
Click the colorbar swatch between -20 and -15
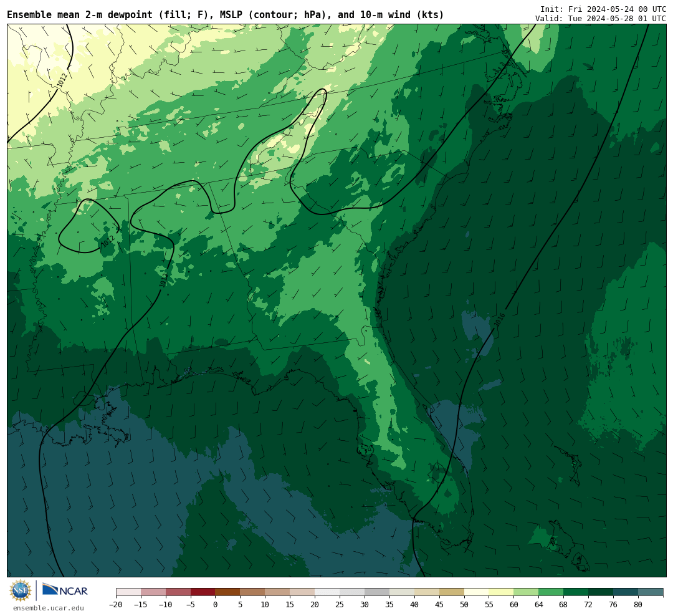coord(128,592)
